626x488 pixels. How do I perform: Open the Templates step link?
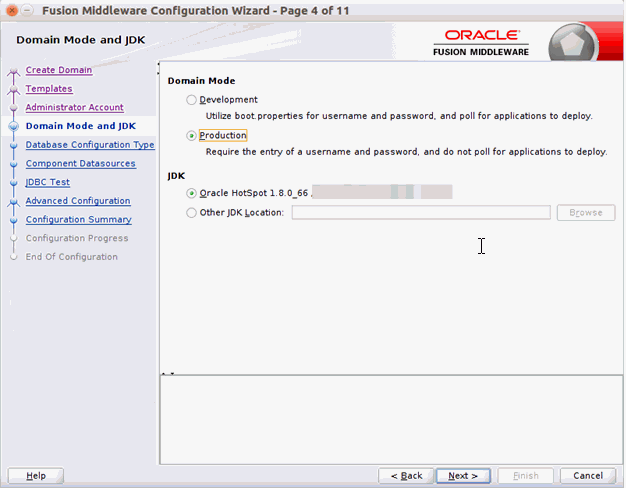49,89
